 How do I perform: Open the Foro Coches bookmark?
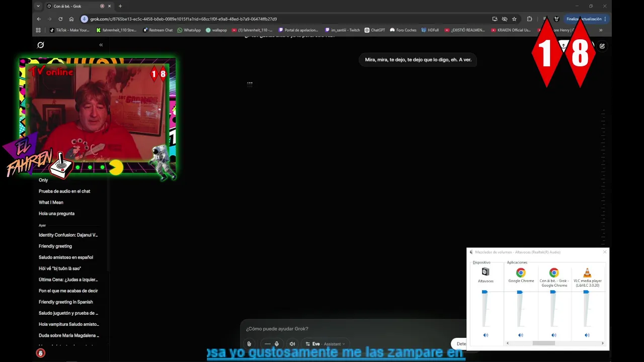click(x=403, y=30)
